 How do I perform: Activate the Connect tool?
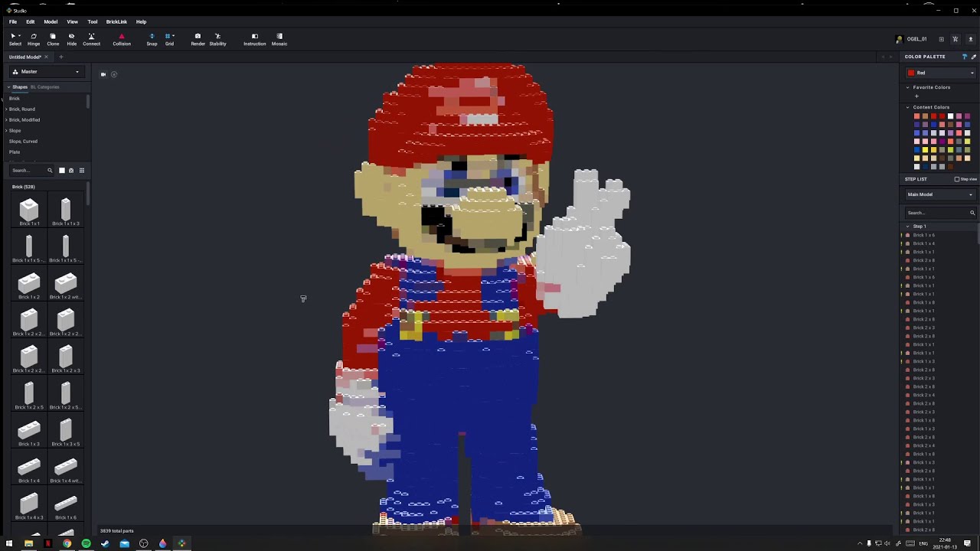(91, 39)
